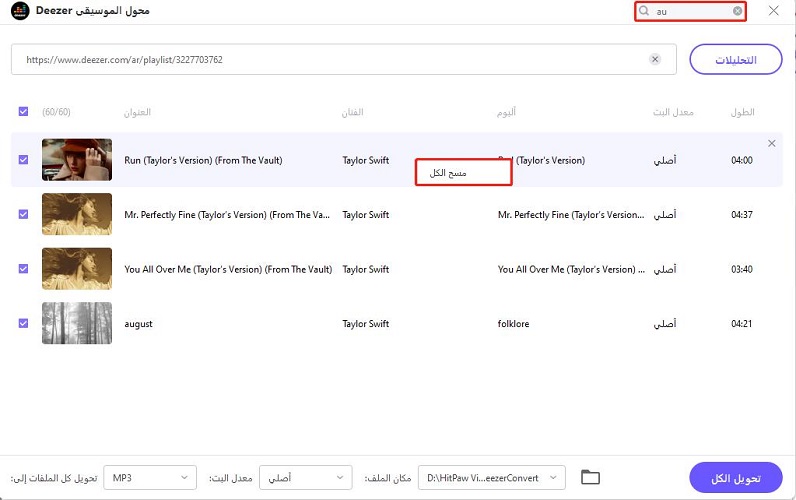The image size is (796, 500).
Task: Uncheck 'Mr. Perfectly Fine' track checkbox
Action: click(23, 214)
